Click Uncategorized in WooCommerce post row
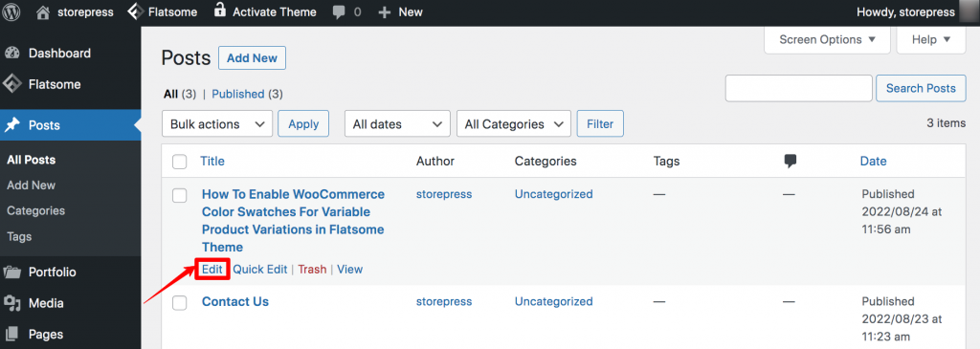 pos(554,194)
